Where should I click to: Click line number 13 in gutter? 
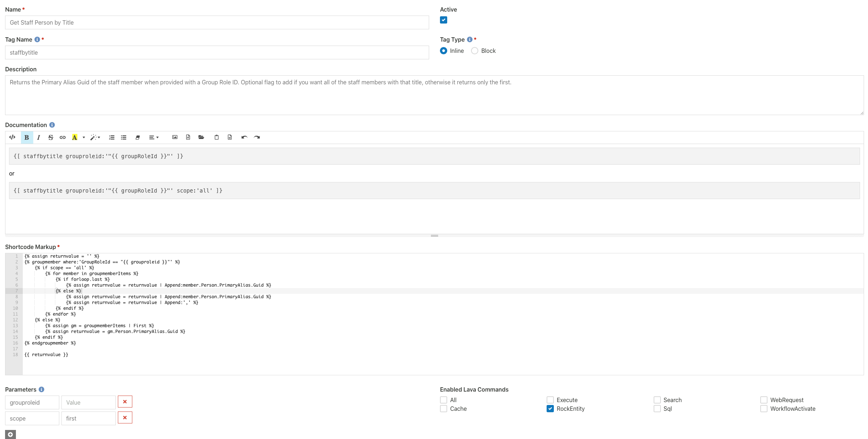point(15,326)
